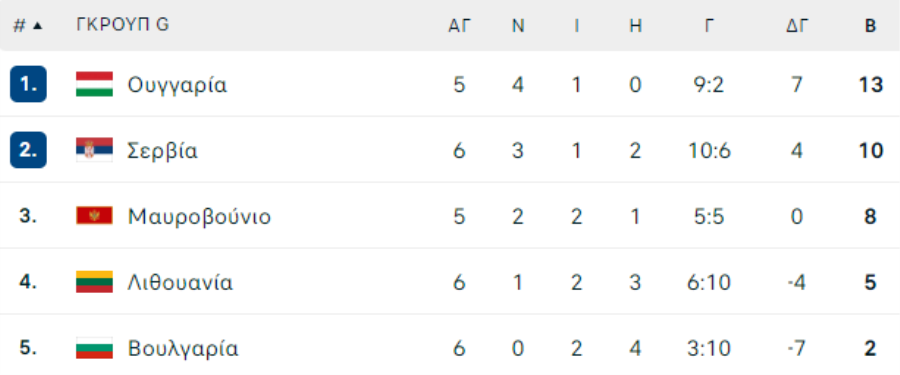Open the Σερβία team link

point(163,151)
